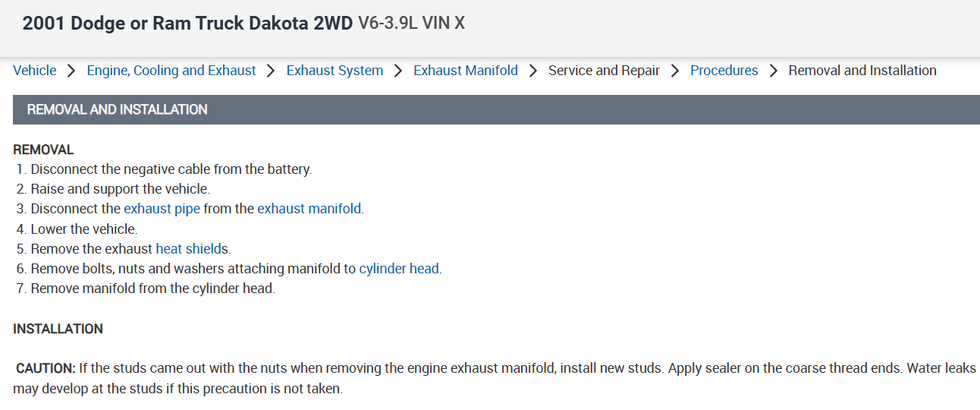Click the Vehicle breadcrumb link
Image resolution: width=980 pixels, height=410 pixels.
tap(35, 71)
